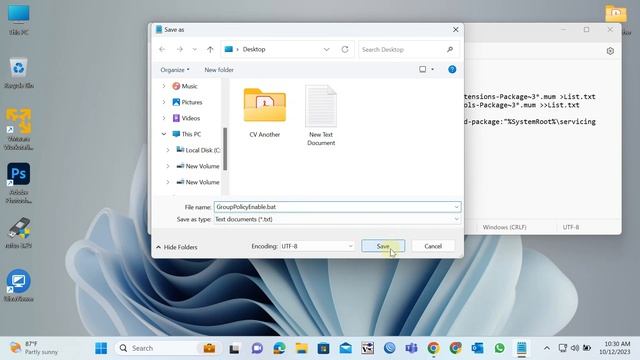Close the Save as dialog
Image resolution: width=640 pixels, height=360 pixels.
456,29
